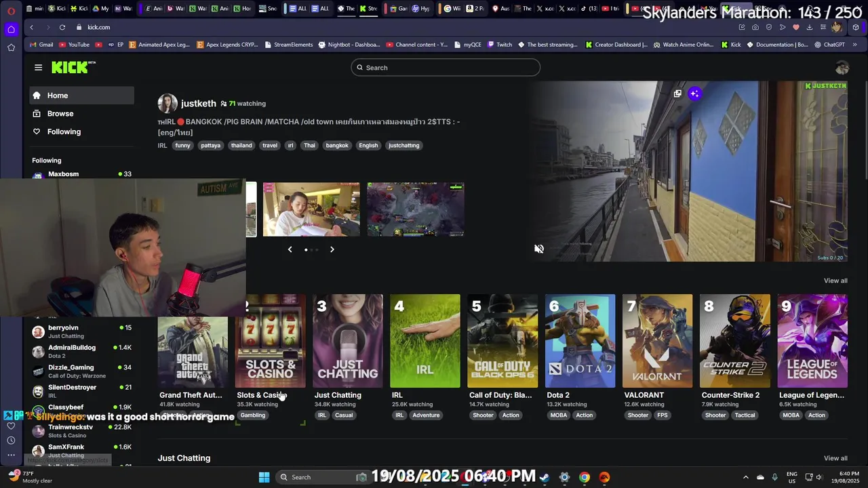Open Dizzle_Gaming in following list
Screen dimensions: 868x488
pos(81,371)
